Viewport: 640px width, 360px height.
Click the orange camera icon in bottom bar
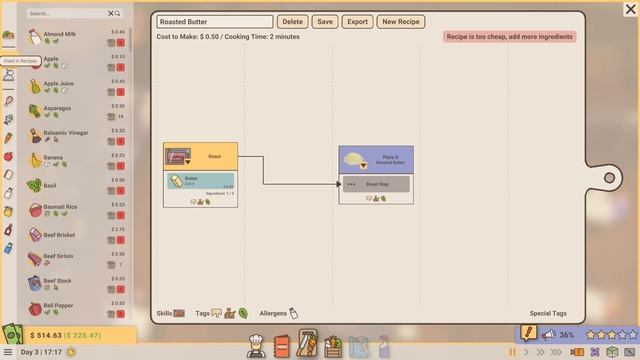(577, 352)
